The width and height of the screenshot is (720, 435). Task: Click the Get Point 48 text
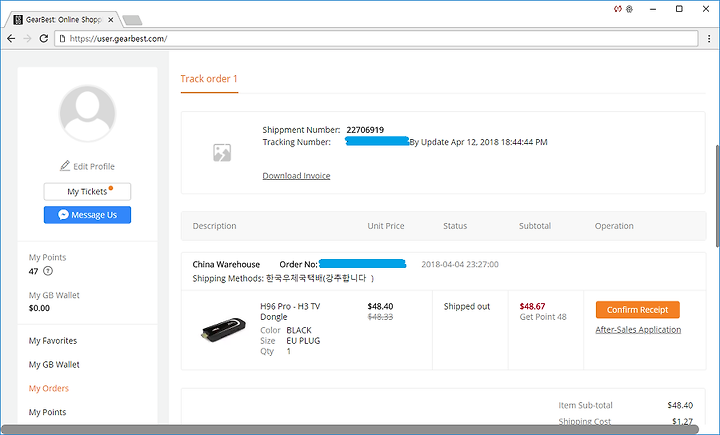pos(543,317)
